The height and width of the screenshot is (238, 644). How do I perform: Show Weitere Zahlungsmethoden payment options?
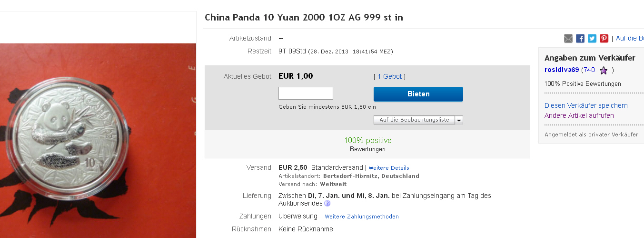362,217
